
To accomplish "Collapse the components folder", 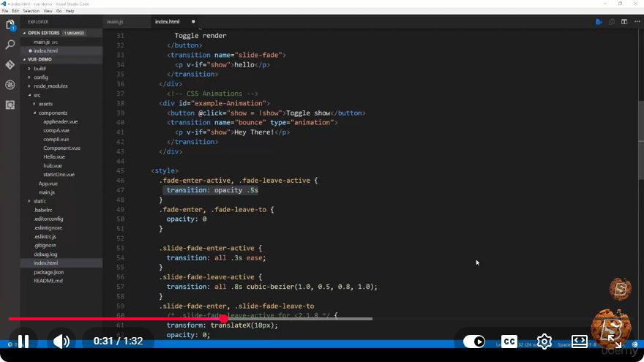I will click(53, 113).
